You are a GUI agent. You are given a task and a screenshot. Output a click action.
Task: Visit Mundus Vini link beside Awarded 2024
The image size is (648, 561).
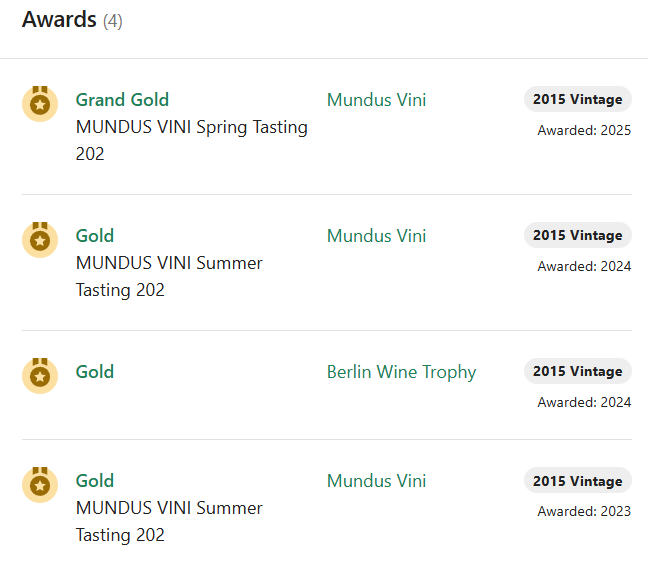[x=376, y=236]
